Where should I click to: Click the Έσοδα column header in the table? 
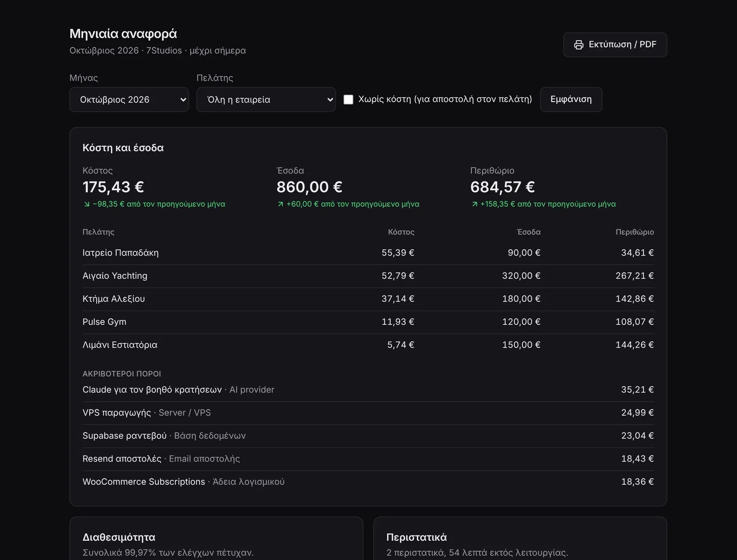[529, 232]
